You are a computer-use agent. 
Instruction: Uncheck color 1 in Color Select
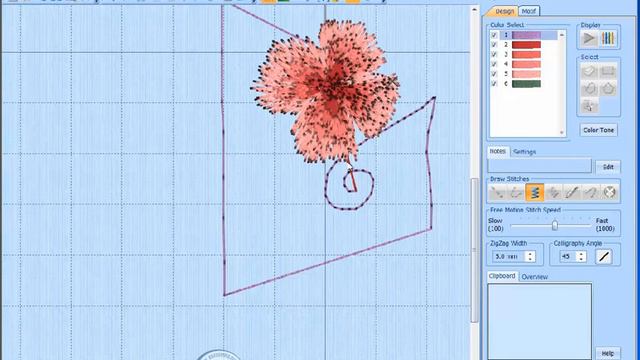click(x=494, y=35)
